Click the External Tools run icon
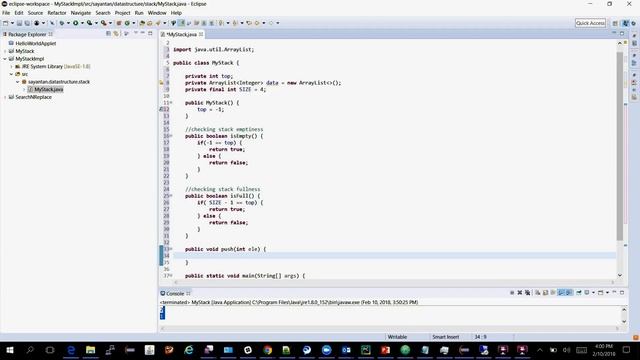640x360 pixels. point(104,23)
